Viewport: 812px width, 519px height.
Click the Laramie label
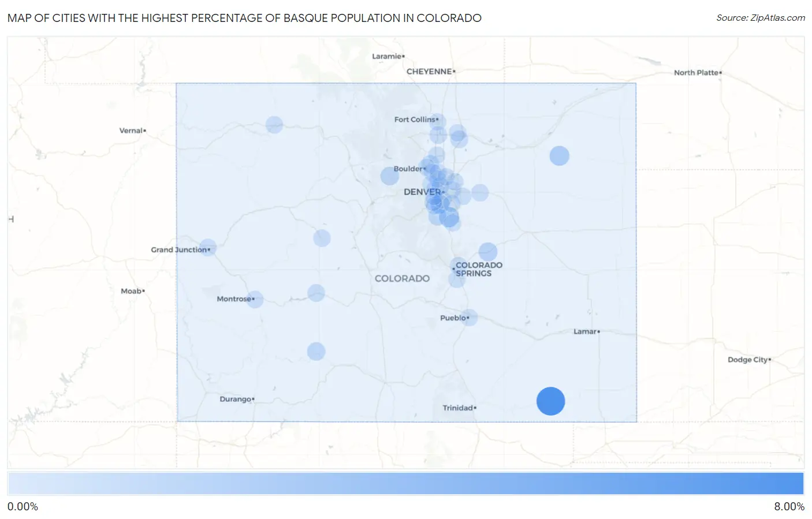coord(386,56)
